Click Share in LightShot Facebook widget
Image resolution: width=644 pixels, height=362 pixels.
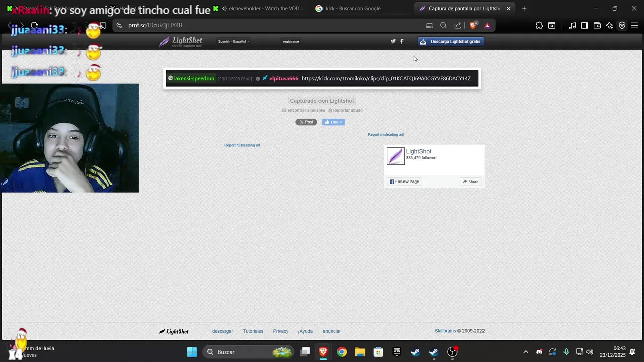click(x=471, y=182)
